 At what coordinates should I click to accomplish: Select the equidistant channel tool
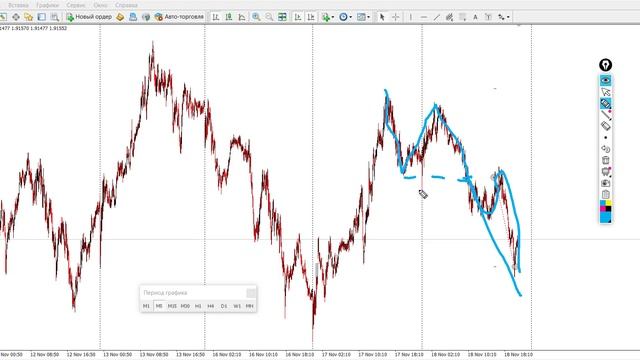click(450, 17)
